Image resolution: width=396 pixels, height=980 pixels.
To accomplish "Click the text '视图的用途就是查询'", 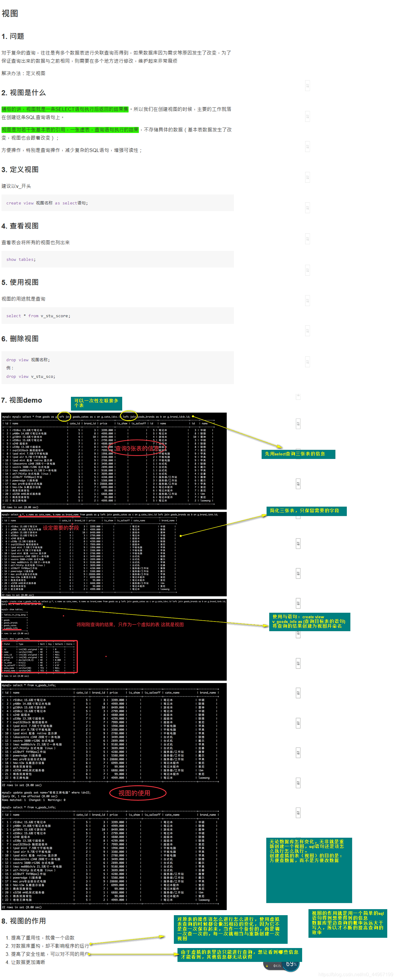I will (x=23, y=299).
